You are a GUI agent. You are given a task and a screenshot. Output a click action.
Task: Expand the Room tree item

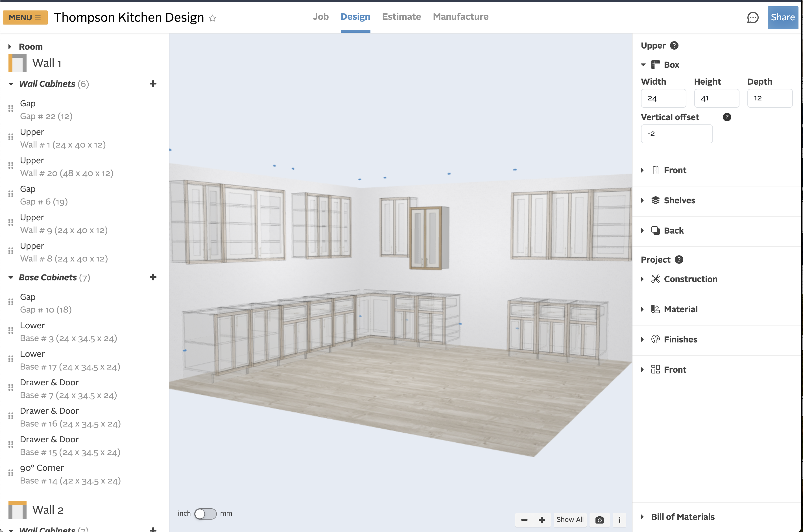pyautogui.click(x=10, y=47)
